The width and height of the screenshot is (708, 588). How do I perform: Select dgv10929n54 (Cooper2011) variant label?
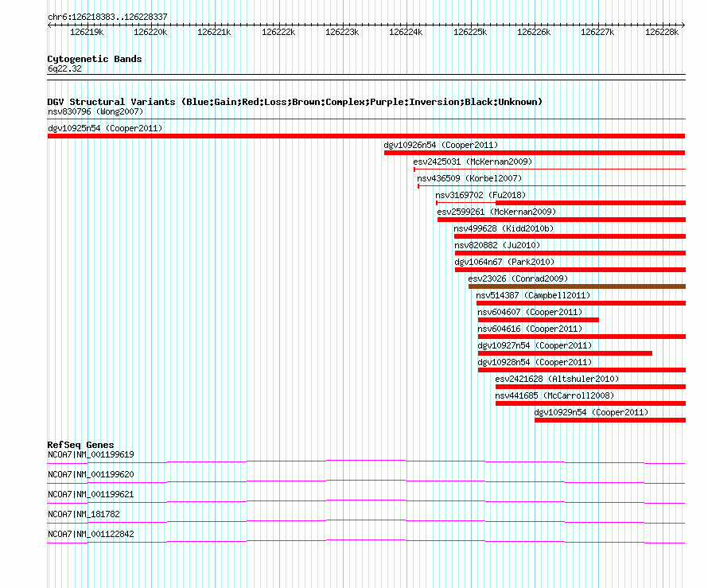[x=591, y=412]
